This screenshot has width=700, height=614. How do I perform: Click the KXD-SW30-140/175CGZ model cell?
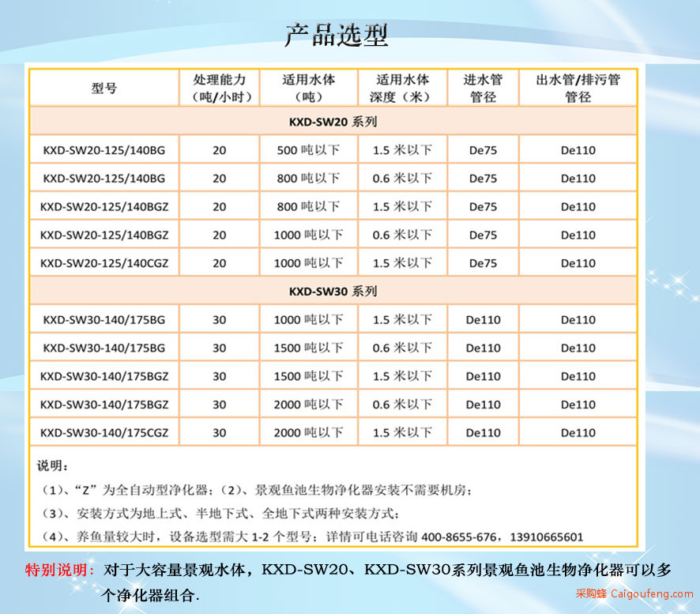[104, 433]
